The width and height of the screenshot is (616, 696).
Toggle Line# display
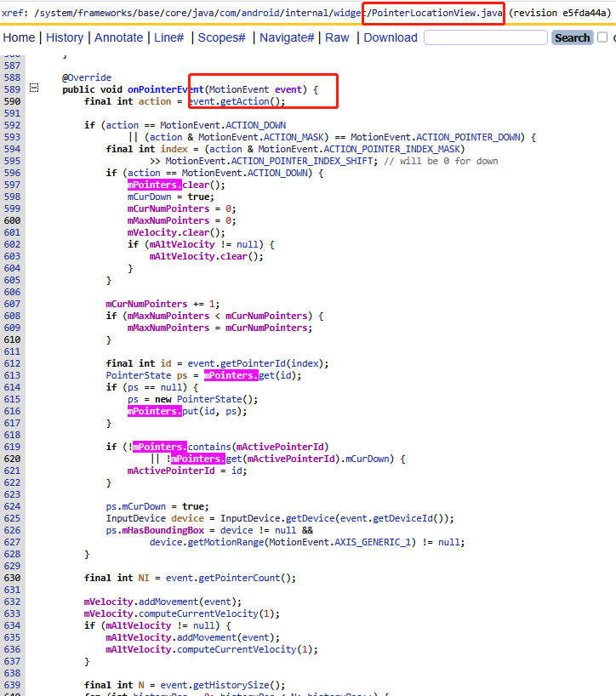click(x=168, y=37)
